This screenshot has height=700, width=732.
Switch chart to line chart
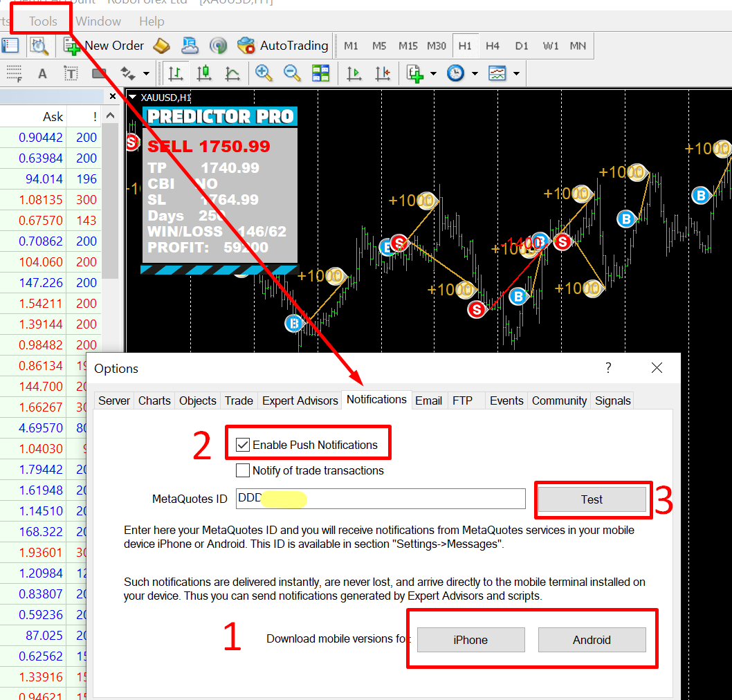[232, 74]
